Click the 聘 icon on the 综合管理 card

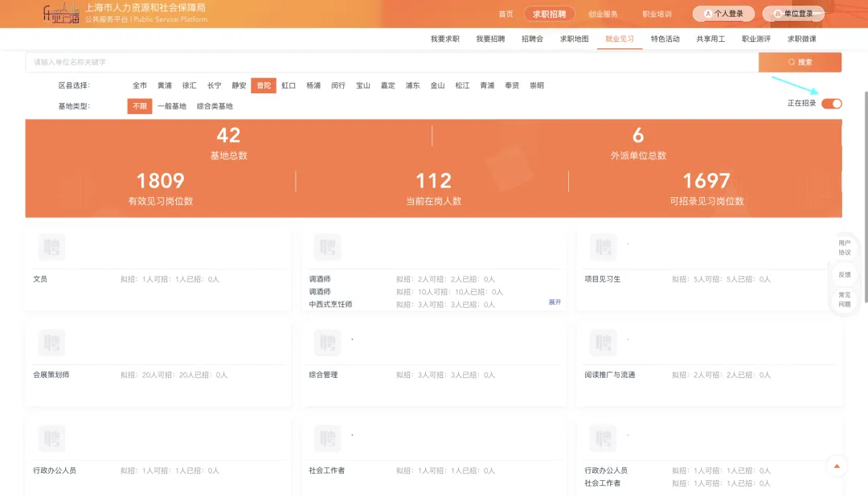pyautogui.click(x=327, y=343)
